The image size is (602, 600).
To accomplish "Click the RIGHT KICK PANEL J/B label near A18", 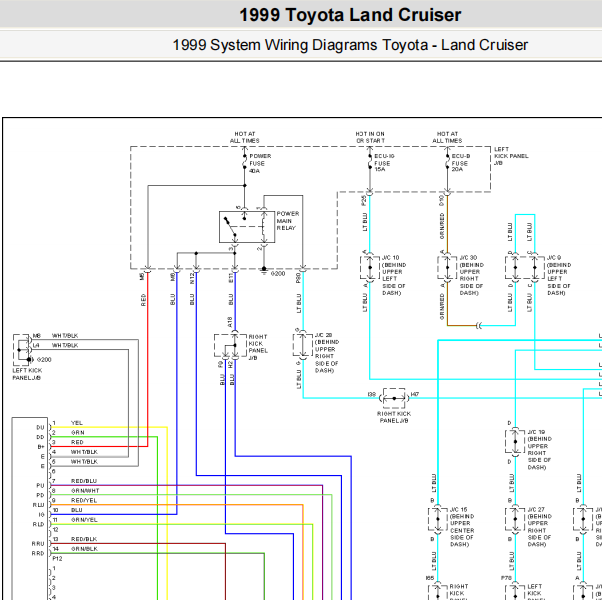I will (x=258, y=347).
